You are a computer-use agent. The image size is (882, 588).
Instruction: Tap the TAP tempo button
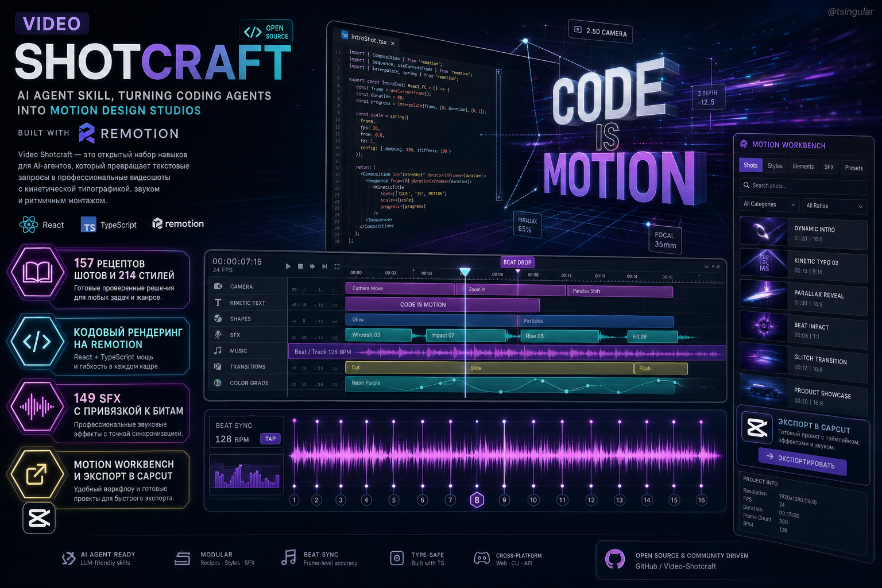click(270, 439)
